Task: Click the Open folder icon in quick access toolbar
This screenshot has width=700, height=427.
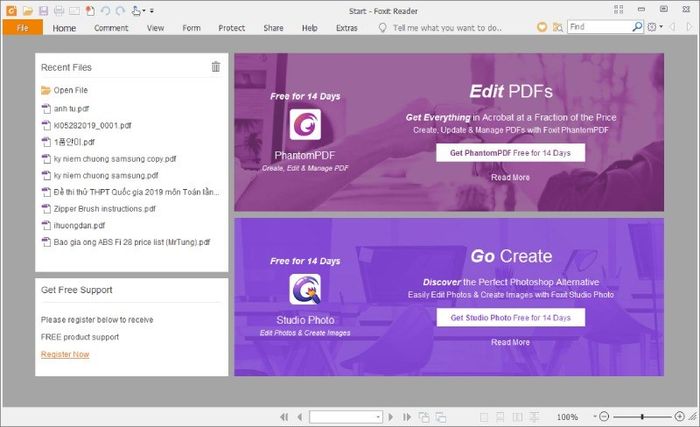Action: (26, 10)
